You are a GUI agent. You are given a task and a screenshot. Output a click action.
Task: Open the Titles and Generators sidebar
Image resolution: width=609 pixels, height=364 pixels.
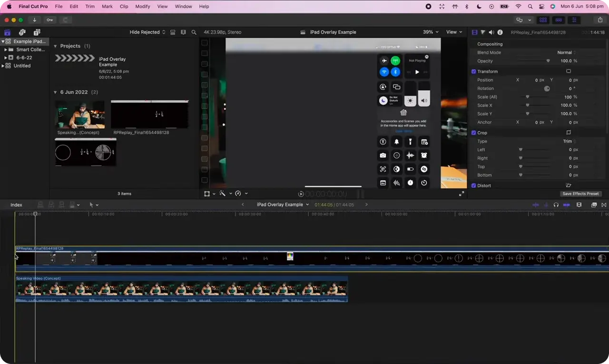[x=37, y=32]
